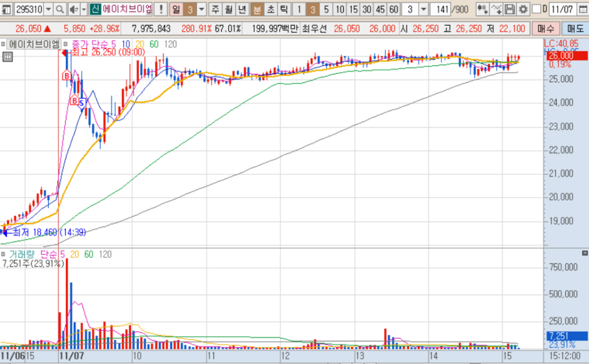Click the grid table icon below legend
This screenshot has height=364, width=589.
point(7,57)
